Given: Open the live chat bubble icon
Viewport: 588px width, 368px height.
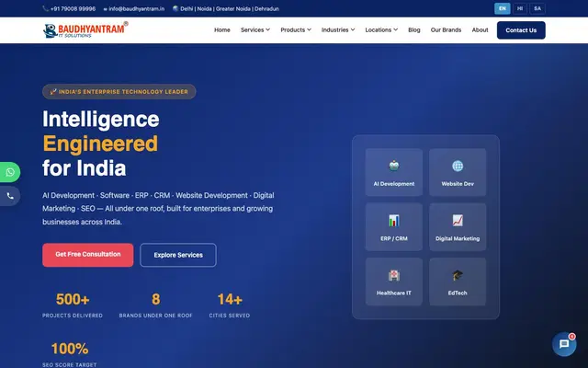Looking at the screenshot, I should click(564, 344).
